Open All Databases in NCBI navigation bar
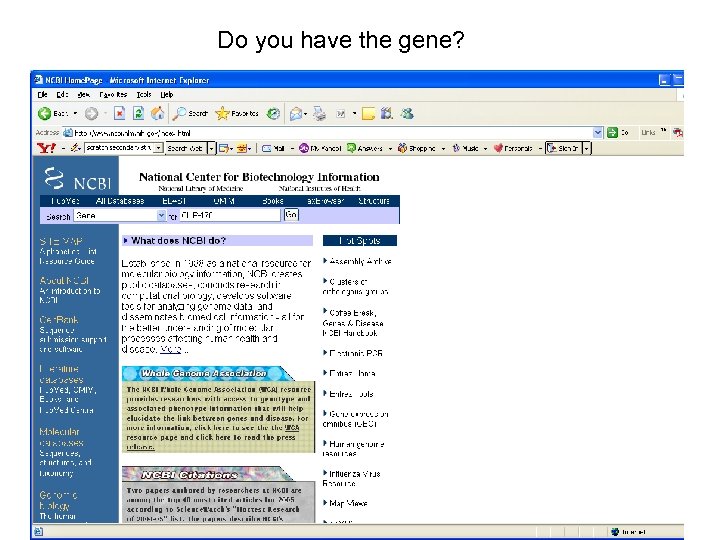 point(120,201)
